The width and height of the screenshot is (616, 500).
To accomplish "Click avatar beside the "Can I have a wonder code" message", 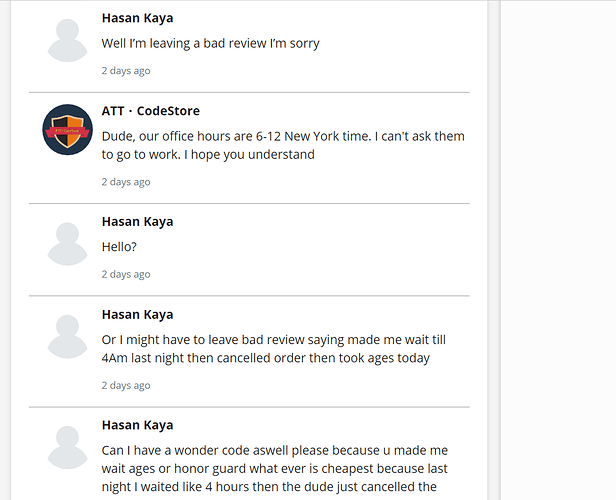I will pyautogui.click(x=68, y=447).
